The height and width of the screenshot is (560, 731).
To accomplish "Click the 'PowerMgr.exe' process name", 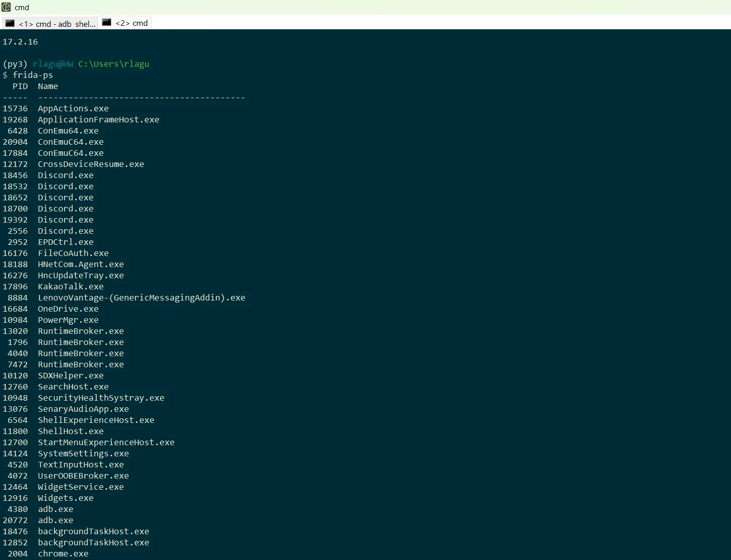I will (68, 320).
